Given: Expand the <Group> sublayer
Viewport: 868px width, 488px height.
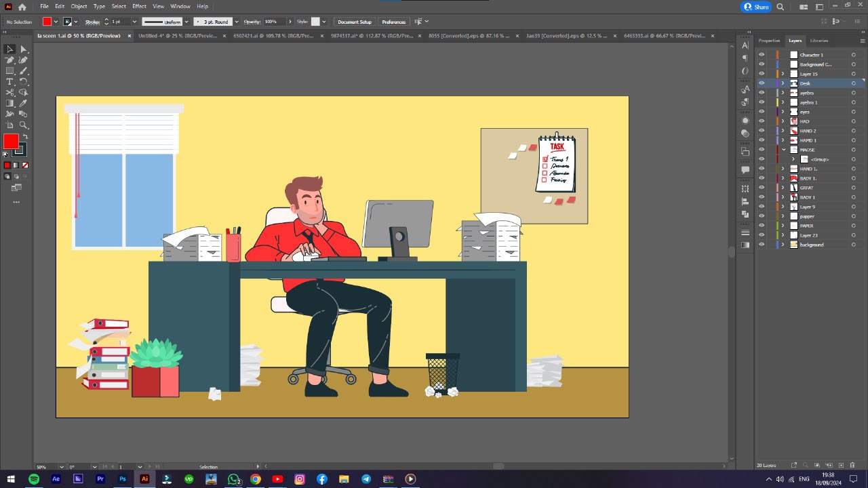Looking at the screenshot, I should 793,159.
